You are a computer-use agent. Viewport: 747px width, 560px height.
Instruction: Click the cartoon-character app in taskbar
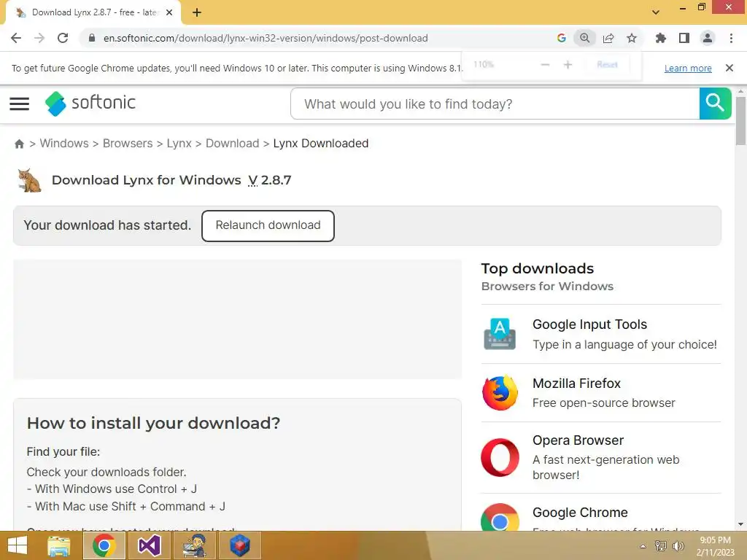[x=194, y=545]
